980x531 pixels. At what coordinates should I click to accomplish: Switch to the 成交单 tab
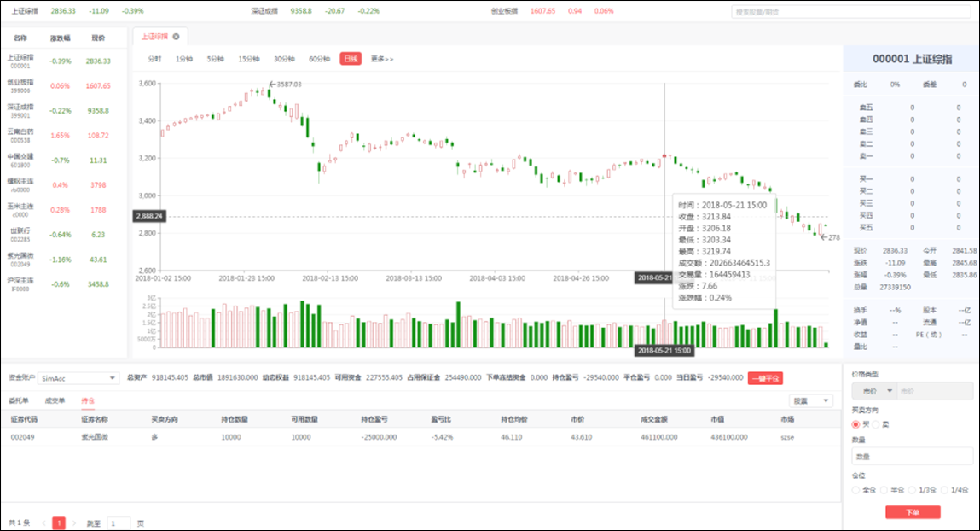(55, 400)
